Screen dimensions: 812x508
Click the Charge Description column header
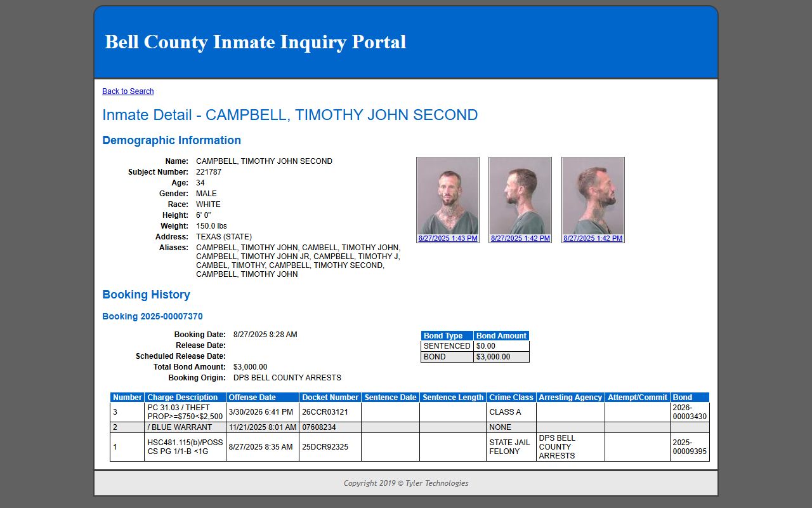185,398
